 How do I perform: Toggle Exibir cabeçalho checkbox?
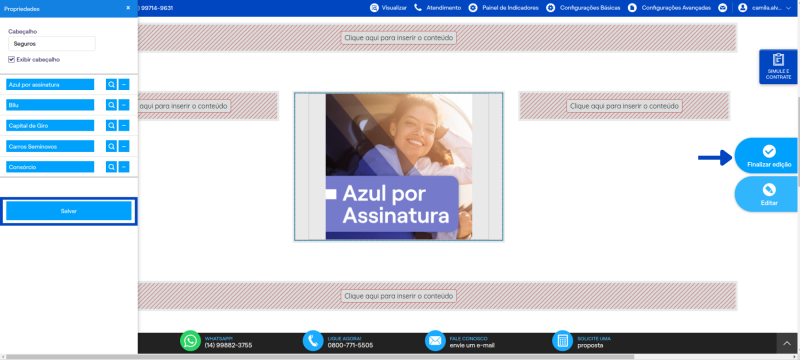11,60
